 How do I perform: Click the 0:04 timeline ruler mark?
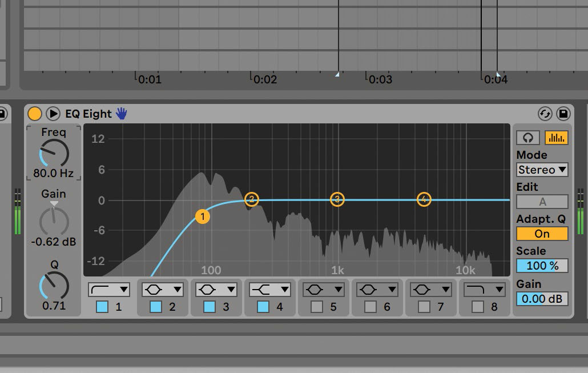[x=496, y=79]
